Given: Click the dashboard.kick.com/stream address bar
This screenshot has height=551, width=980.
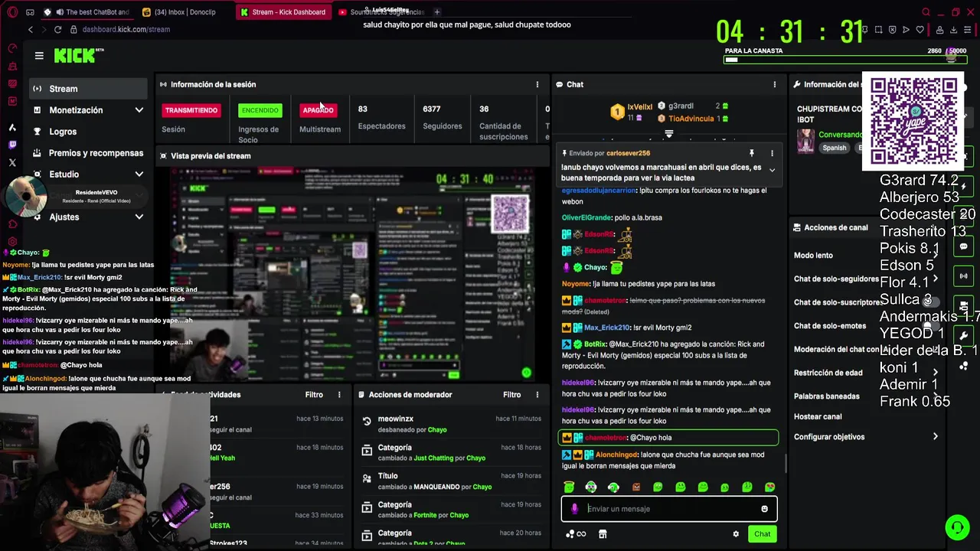Looking at the screenshot, I should 126,29.
